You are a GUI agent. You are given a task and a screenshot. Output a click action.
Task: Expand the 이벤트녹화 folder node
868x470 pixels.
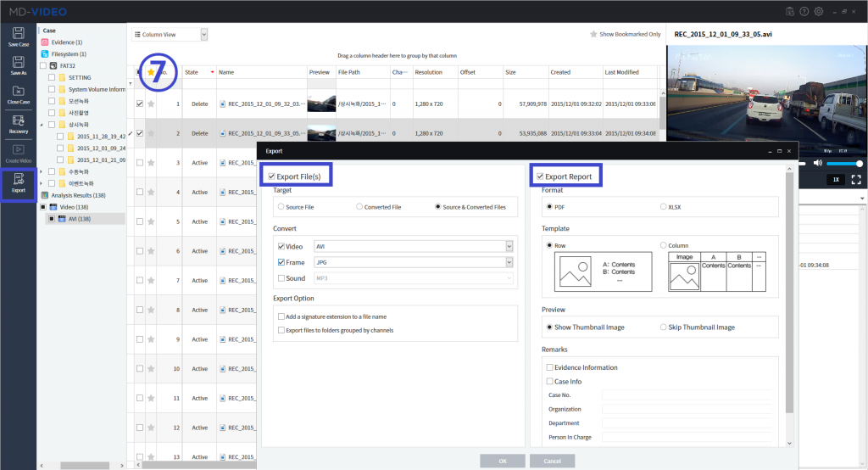(x=42, y=183)
